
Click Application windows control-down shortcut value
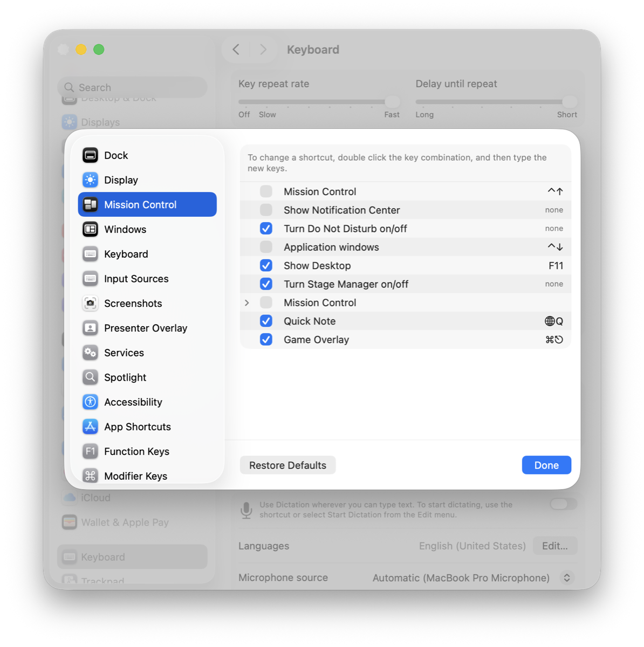click(x=556, y=247)
